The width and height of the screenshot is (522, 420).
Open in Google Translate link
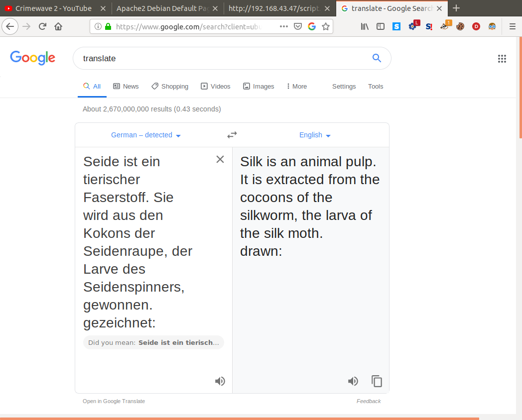(114, 401)
